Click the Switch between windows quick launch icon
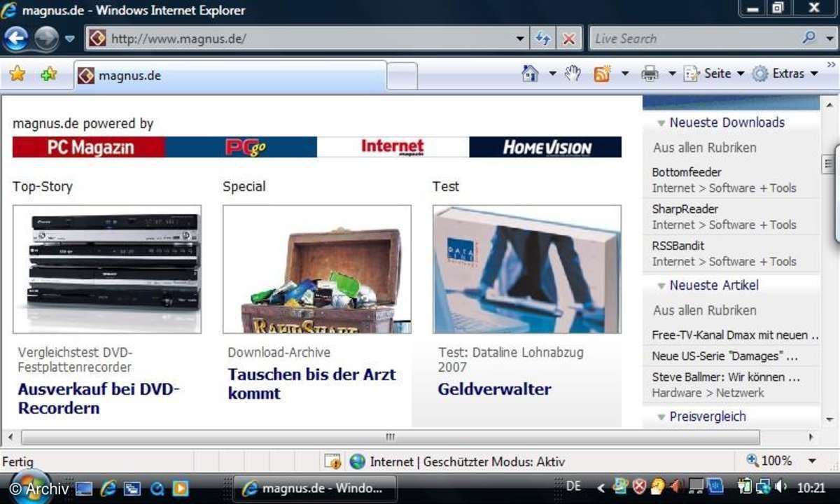 click(x=132, y=488)
